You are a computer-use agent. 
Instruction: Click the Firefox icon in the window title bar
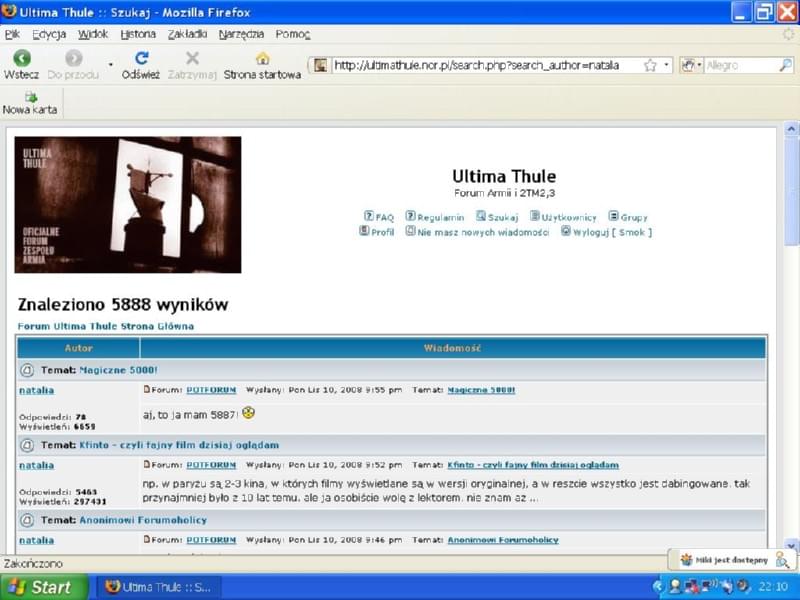pos(9,11)
